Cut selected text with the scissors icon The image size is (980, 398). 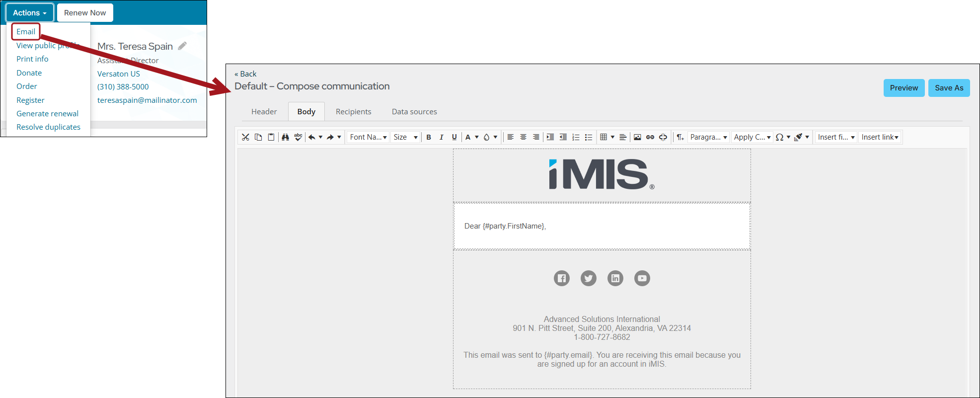245,137
